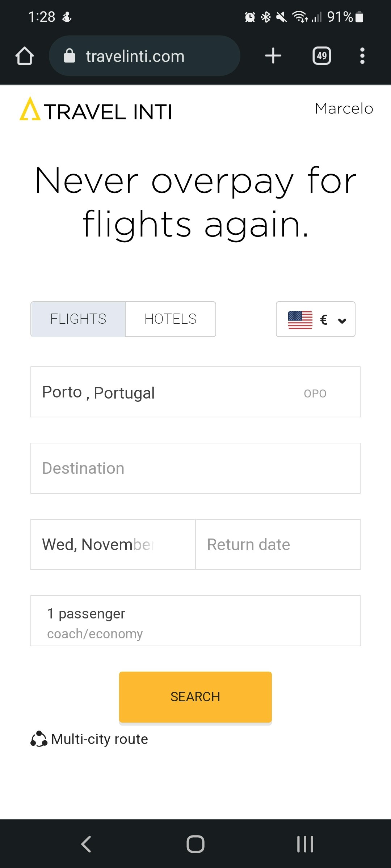Viewport: 391px width, 868px height.
Task: Open the browser three-dot menu
Action: 362,56
